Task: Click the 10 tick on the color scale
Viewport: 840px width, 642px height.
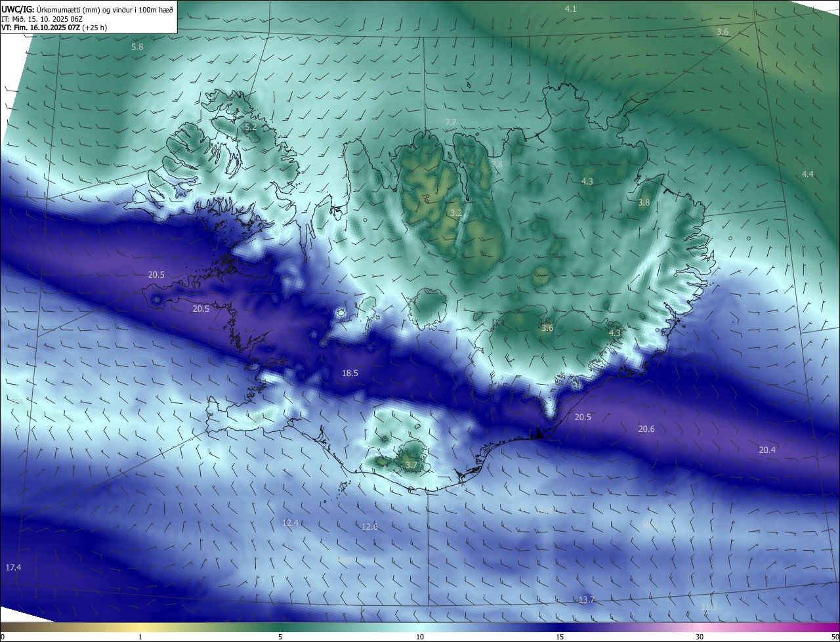Action: (420, 637)
